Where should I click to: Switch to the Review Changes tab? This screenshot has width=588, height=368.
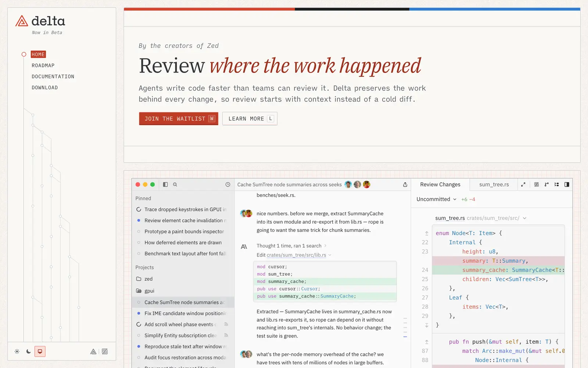click(440, 184)
